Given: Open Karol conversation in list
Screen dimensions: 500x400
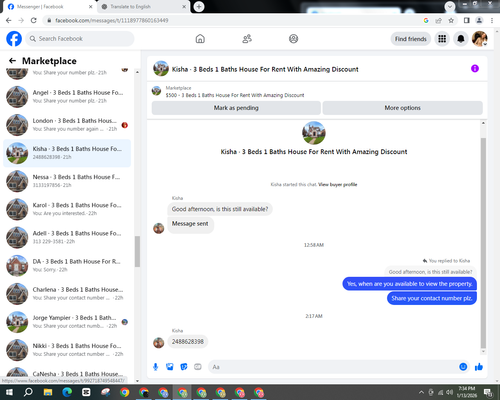Looking at the screenshot, I should point(67,209).
